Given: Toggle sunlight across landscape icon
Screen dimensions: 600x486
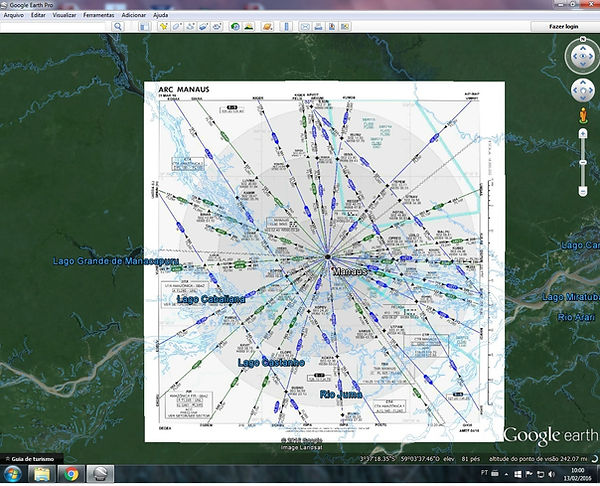Looking at the screenshot, I should pyautogui.click(x=249, y=26).
